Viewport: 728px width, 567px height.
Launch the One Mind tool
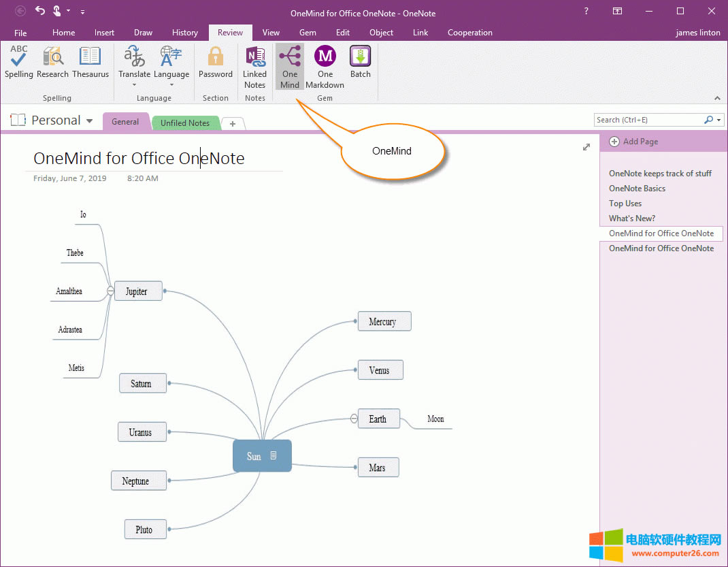click(x=289, y=65)
